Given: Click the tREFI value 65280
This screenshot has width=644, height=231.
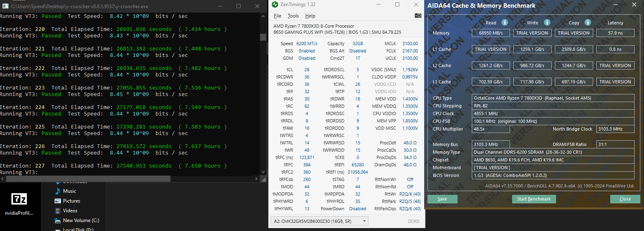Looking at the screenshot, I should point(358,165).
